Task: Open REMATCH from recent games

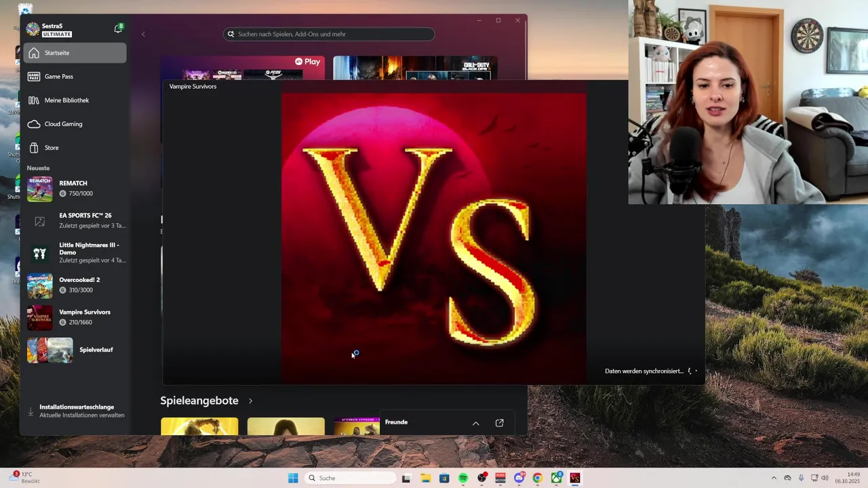Action: coord(76,188)
